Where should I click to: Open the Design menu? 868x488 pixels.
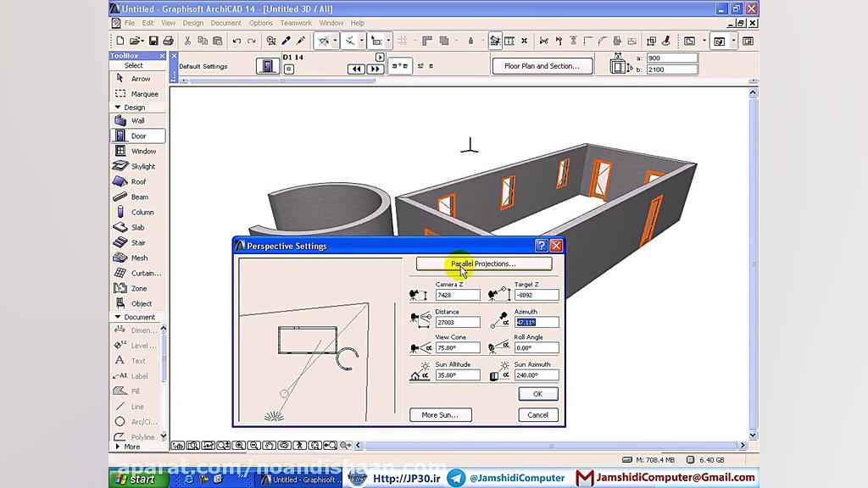pyautogui.click(x=192, y=23)
